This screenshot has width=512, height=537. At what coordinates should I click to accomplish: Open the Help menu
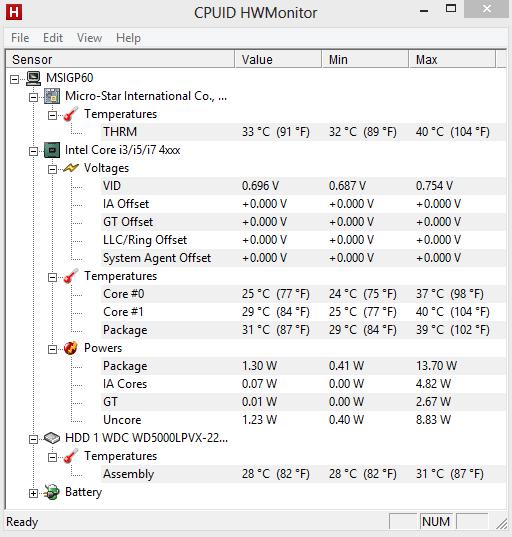[128, 38]
